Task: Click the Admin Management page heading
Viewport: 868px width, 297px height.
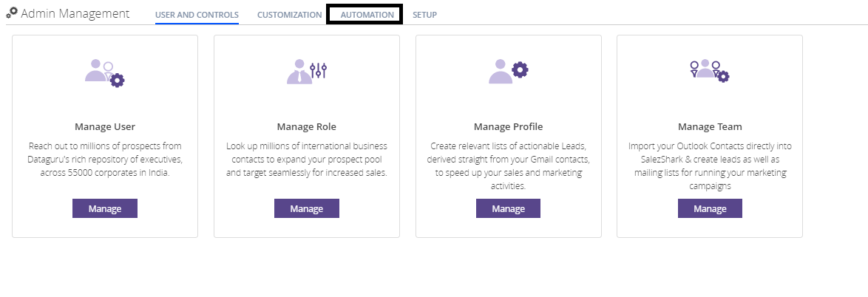Action: point(75,13)
